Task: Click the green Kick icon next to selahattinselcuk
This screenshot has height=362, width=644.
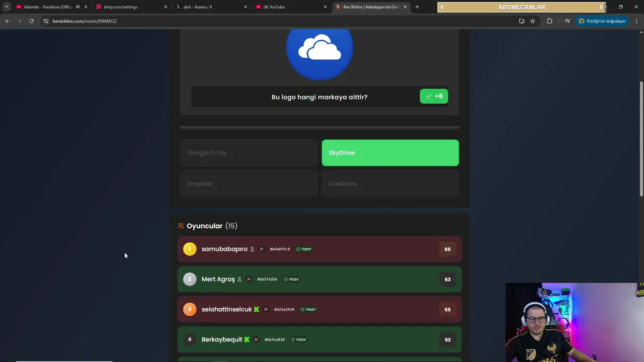Action: click(257, 310)
